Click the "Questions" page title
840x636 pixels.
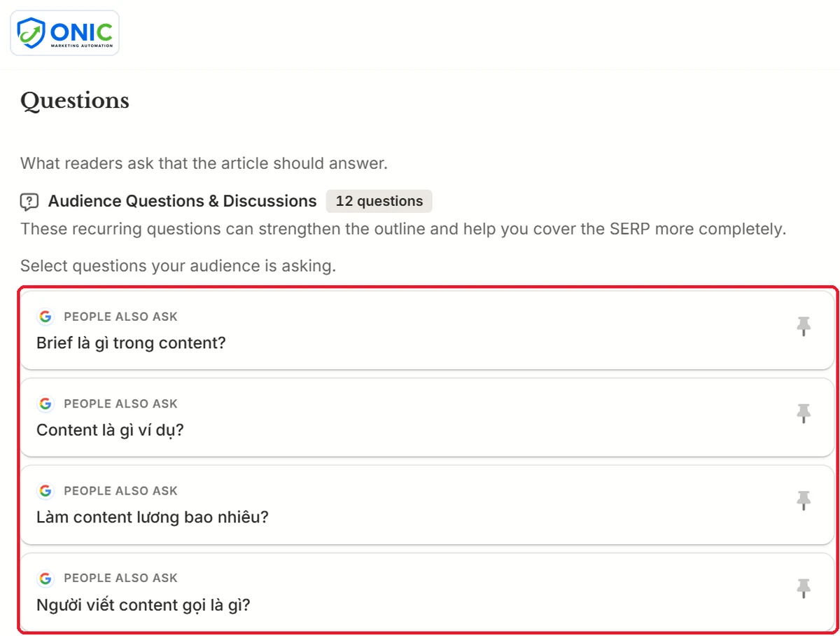[x=75, y=101]
